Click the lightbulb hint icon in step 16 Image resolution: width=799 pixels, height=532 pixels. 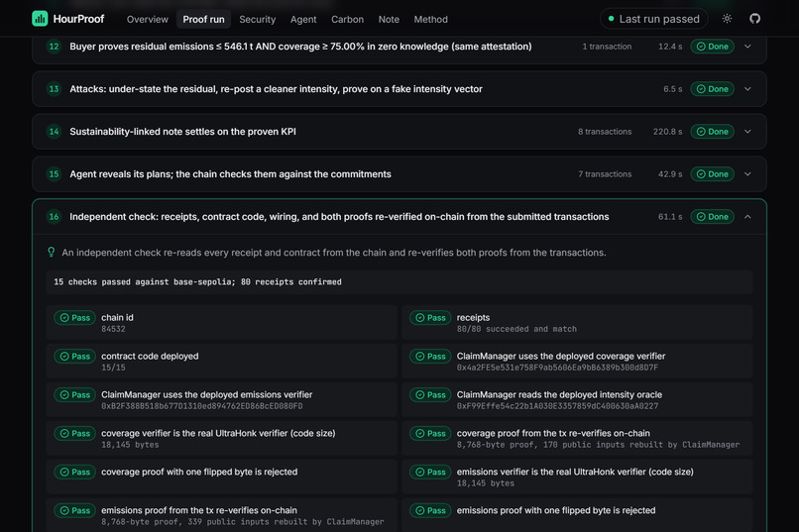coord(51,252)
